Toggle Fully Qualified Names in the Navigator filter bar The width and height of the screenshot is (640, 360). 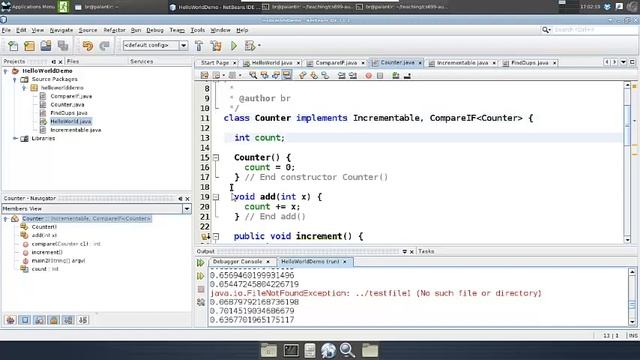click(68, 320)
